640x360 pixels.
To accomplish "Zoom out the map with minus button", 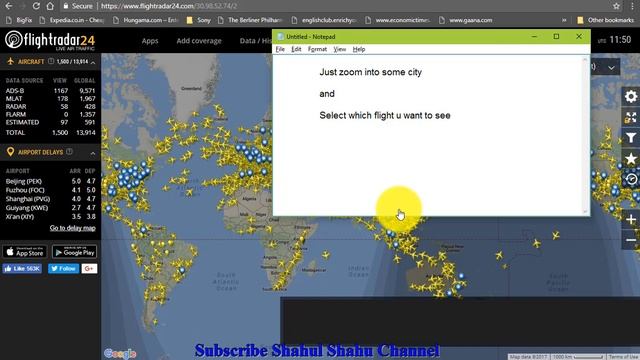I will point(631,240).
